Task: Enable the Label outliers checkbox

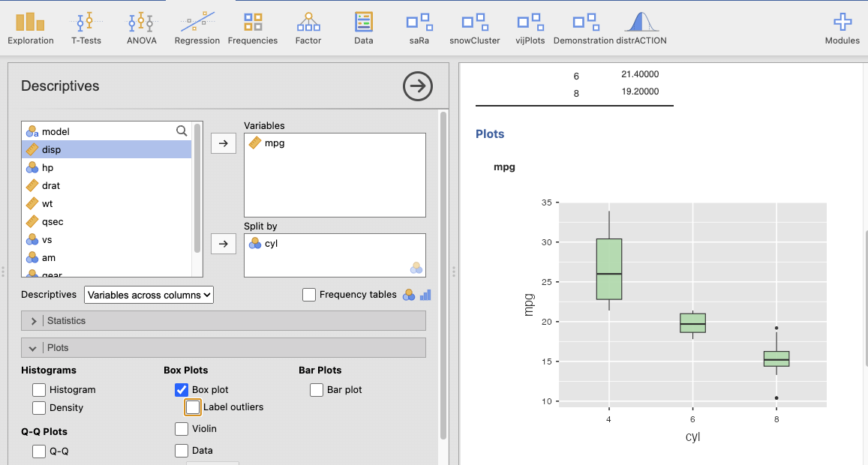Action: [193, 407]
